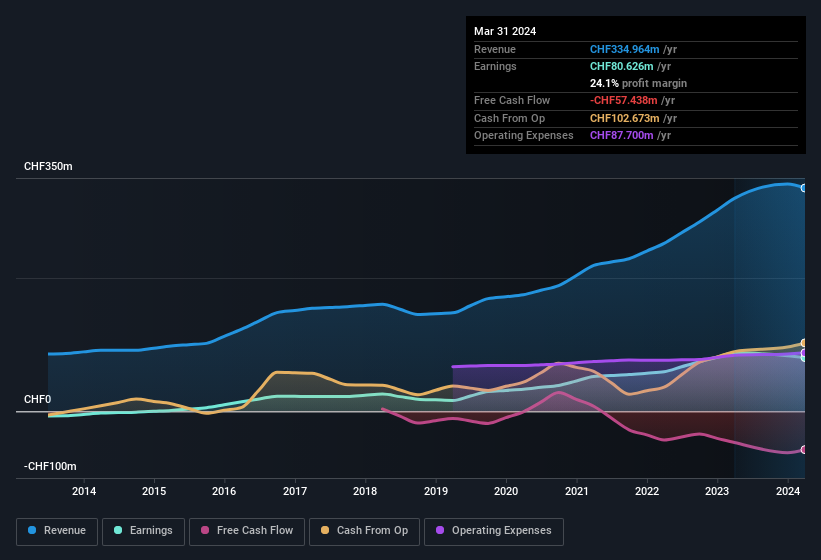The width and height of the screenshot is (821, 560).
Task: Toggle the Cash From Op legend button
Action: tap(364, 531)
